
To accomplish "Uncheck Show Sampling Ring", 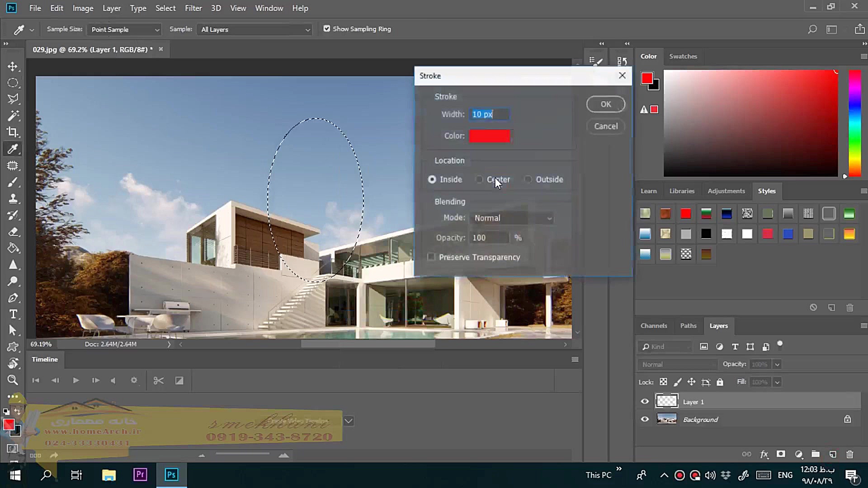I will tap(327, 29).
